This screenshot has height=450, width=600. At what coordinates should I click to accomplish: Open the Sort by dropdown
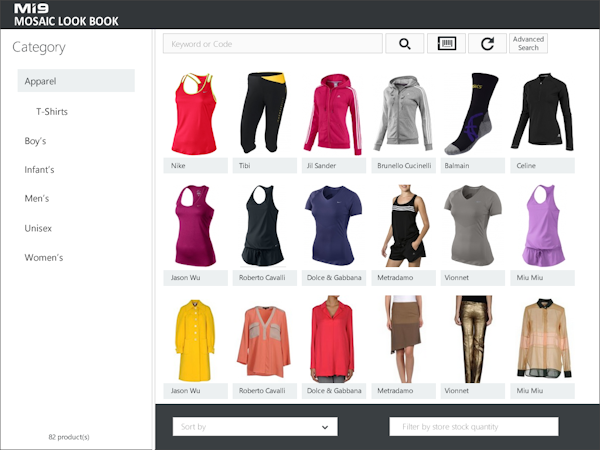(255, 427)
